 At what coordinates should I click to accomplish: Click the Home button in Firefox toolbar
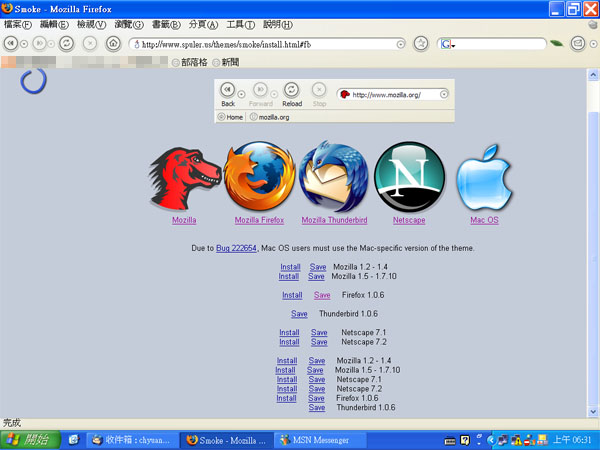pyautogui.click(x=113, y=44)
